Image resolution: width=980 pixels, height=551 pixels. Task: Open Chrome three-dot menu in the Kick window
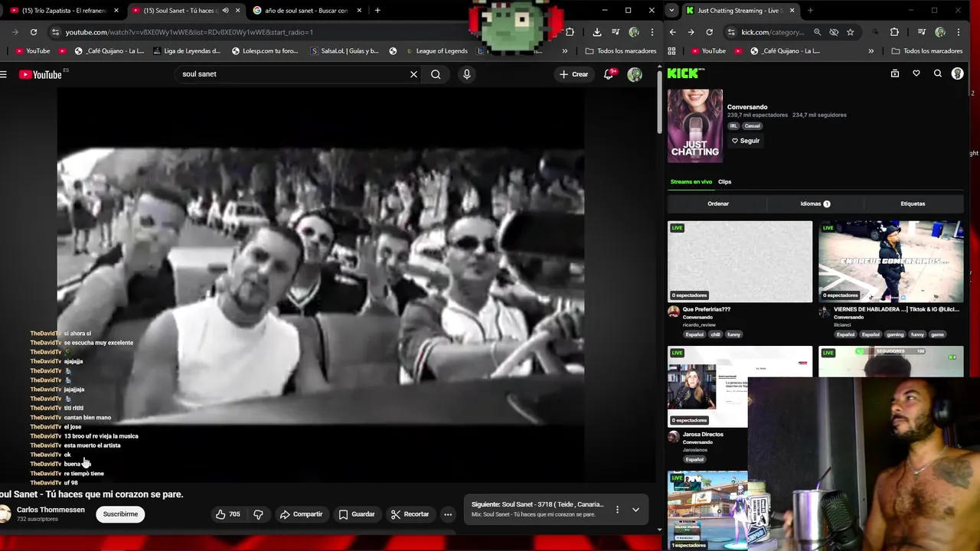[957, 32]
